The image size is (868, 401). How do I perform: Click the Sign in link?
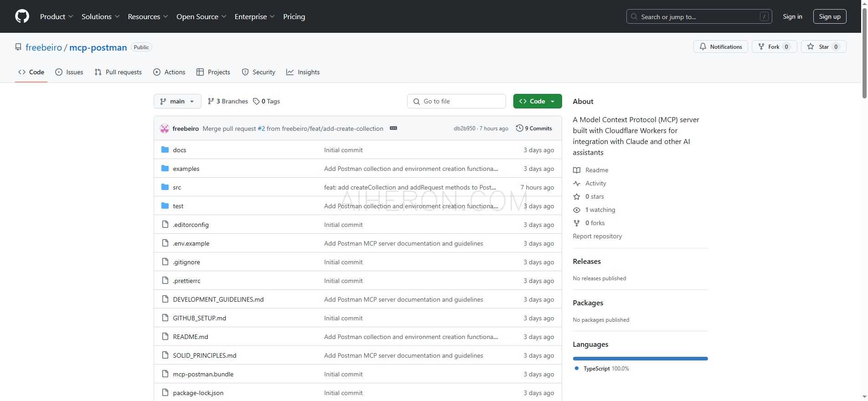coord(792,16)
